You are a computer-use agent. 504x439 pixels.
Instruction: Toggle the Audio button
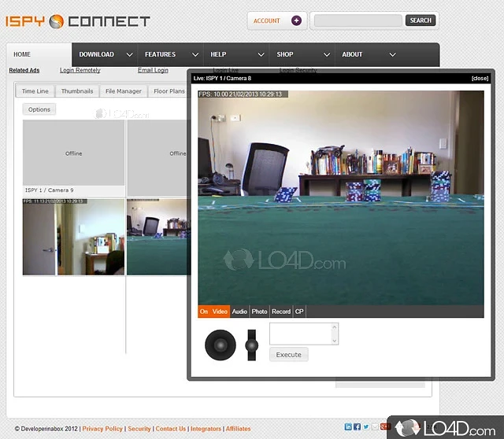point(239,312)
